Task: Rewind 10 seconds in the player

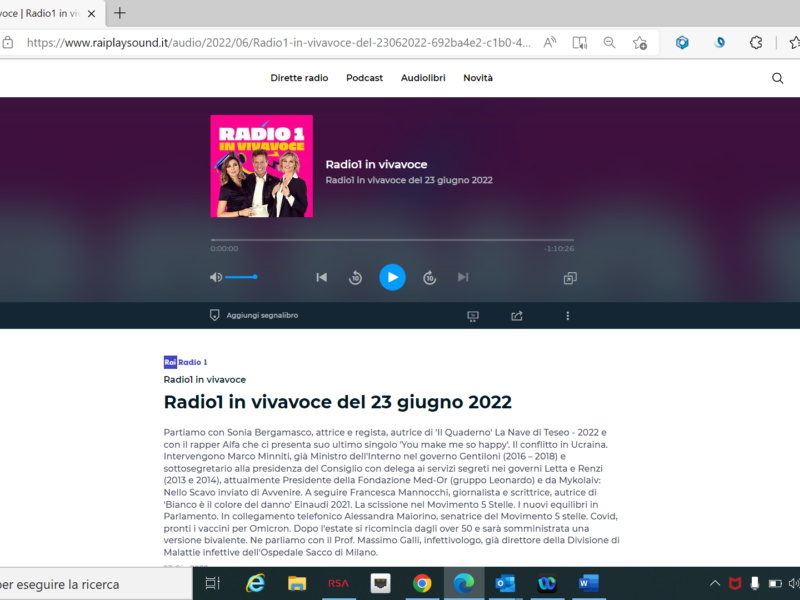Action: coord(355,278)
